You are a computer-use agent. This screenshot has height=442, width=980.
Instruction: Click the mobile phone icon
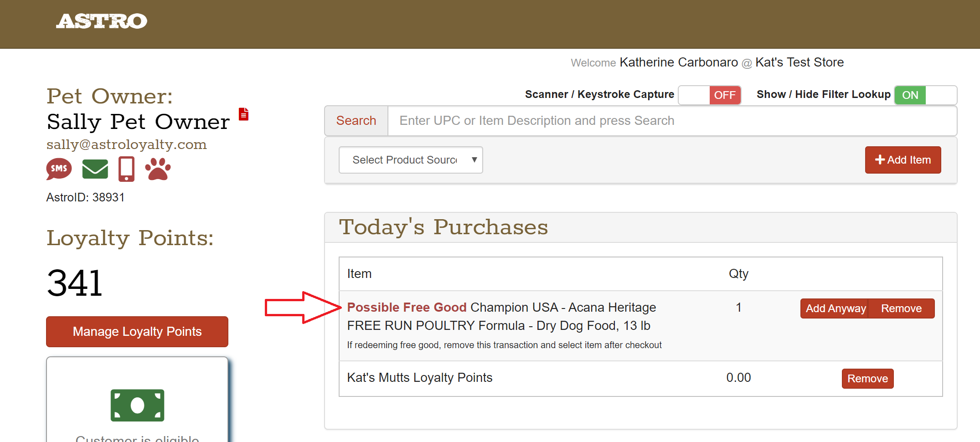[126, 169]
